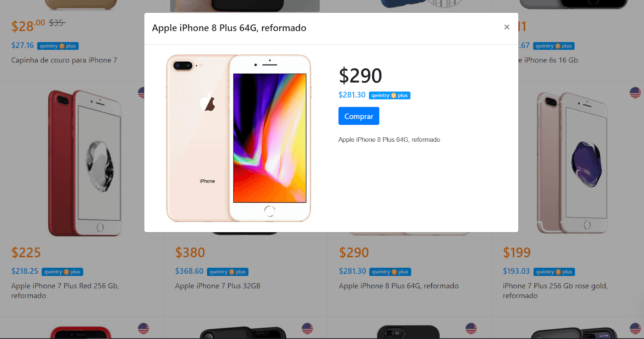
Task: Click the Comprar button
Action: [x=359, y=116]
